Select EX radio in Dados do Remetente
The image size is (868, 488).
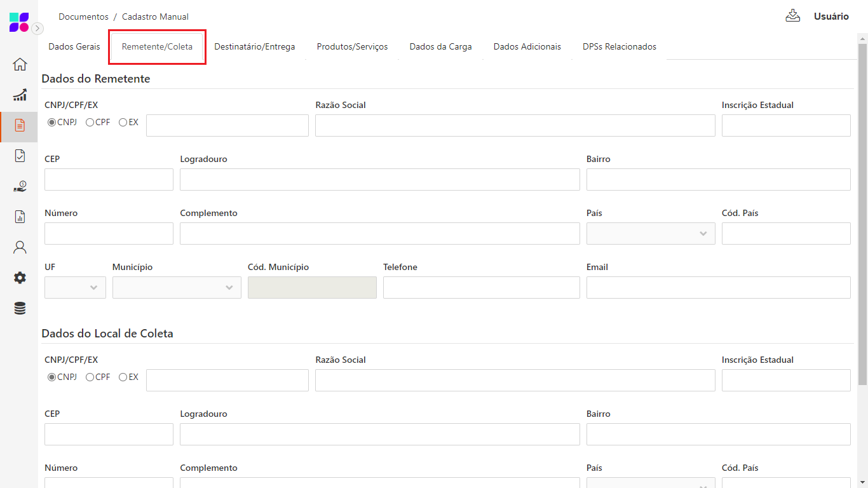pos(123,123)
